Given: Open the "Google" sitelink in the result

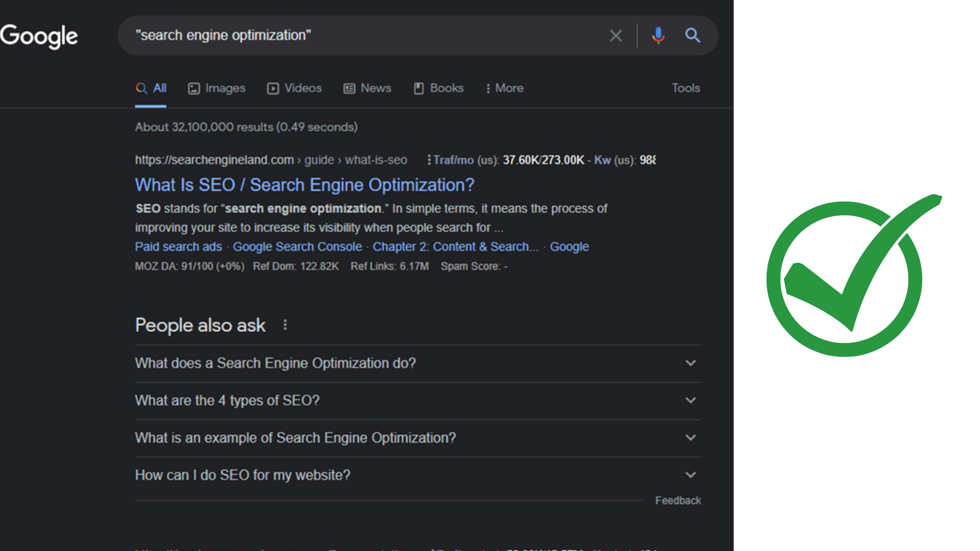Looking at the screenshot, I should tap(569, 247).
